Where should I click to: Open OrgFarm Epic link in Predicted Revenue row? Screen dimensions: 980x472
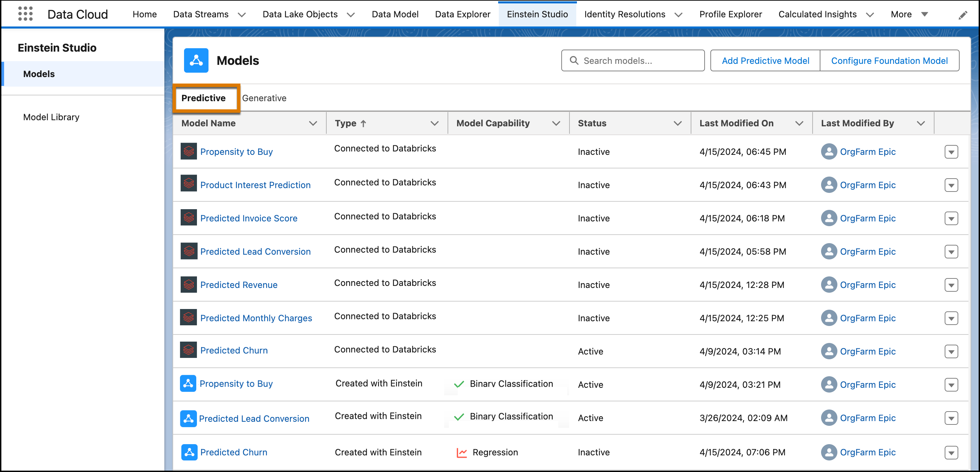click(867, 285)
